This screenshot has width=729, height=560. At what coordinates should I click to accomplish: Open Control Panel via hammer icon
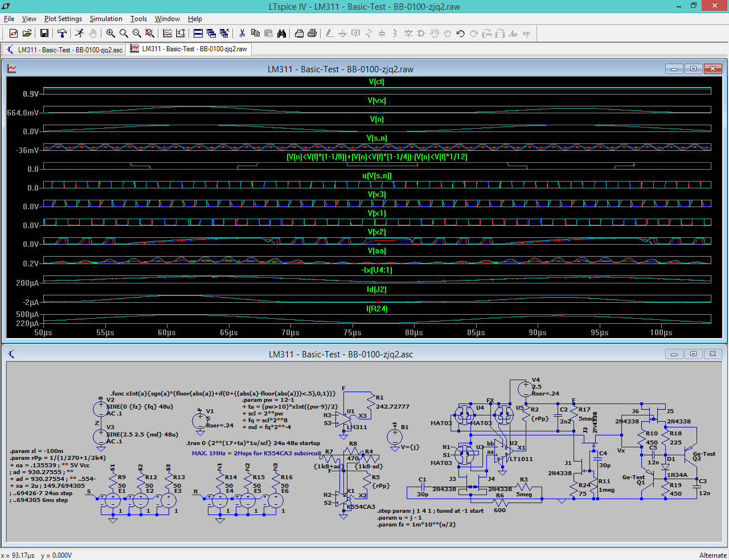point(62,34)
